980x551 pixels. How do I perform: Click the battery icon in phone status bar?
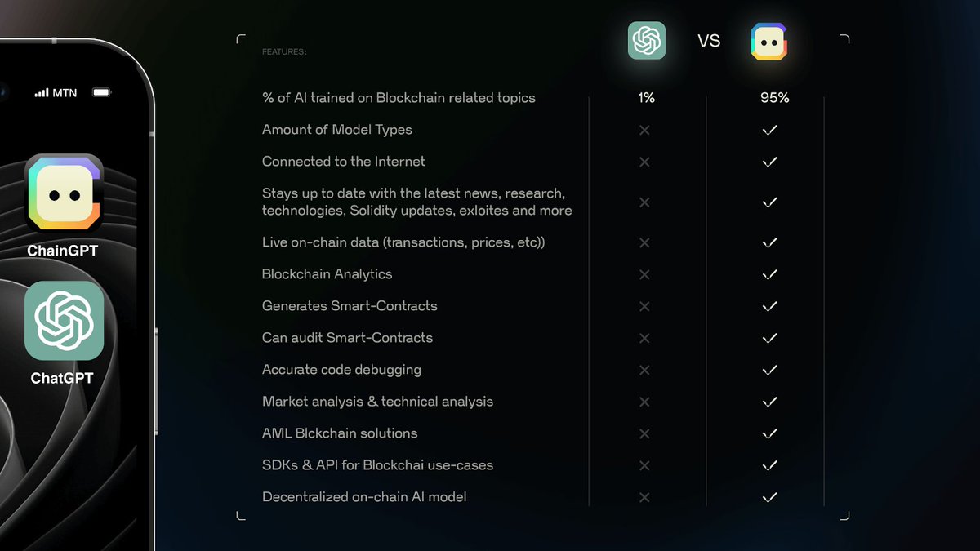[x=101, y=93]
